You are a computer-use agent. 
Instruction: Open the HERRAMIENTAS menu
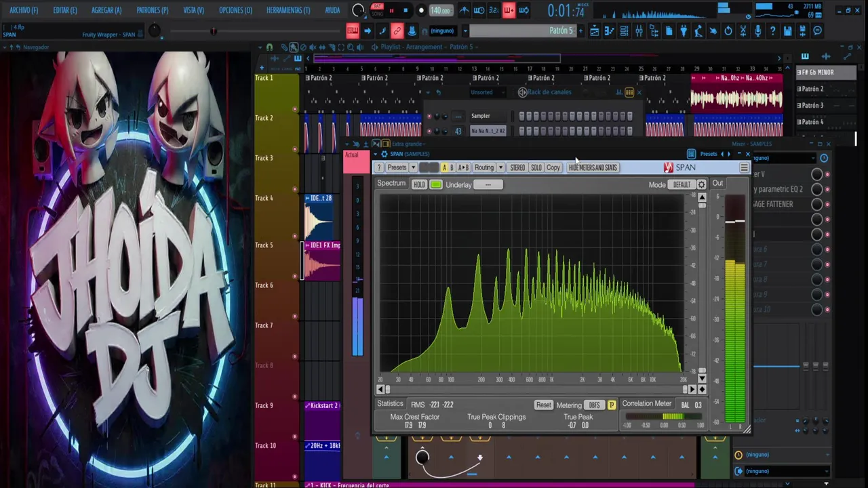click(x=288, y=10)
